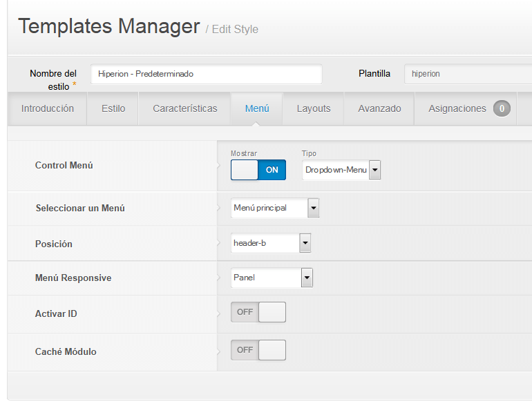Image resolution: width=532 pixels, height=406 pixels.
Task: Enable the Caché Módulo switch
Action: (258, 350)
